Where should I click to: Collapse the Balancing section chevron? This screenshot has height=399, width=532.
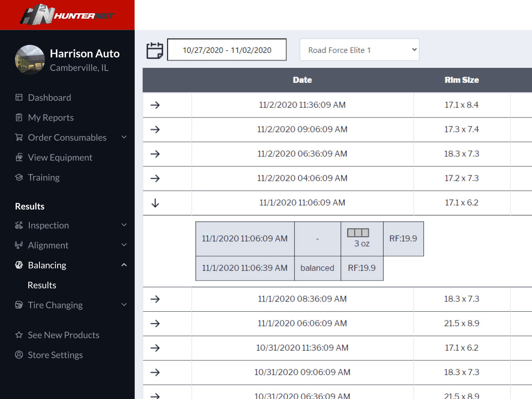[x=124, y=265]
